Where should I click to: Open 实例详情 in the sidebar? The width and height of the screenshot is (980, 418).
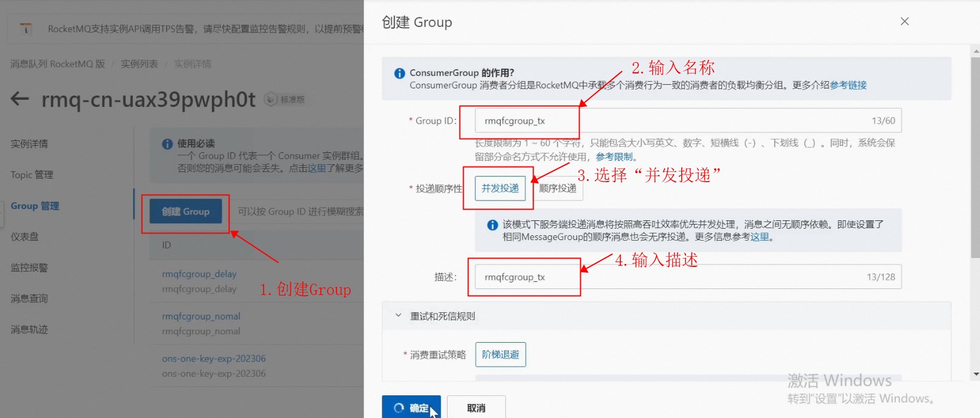coord(29,144)
